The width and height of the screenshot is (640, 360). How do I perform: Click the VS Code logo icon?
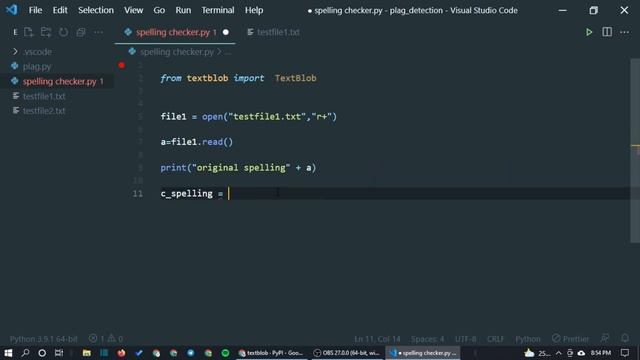point(11,10)
